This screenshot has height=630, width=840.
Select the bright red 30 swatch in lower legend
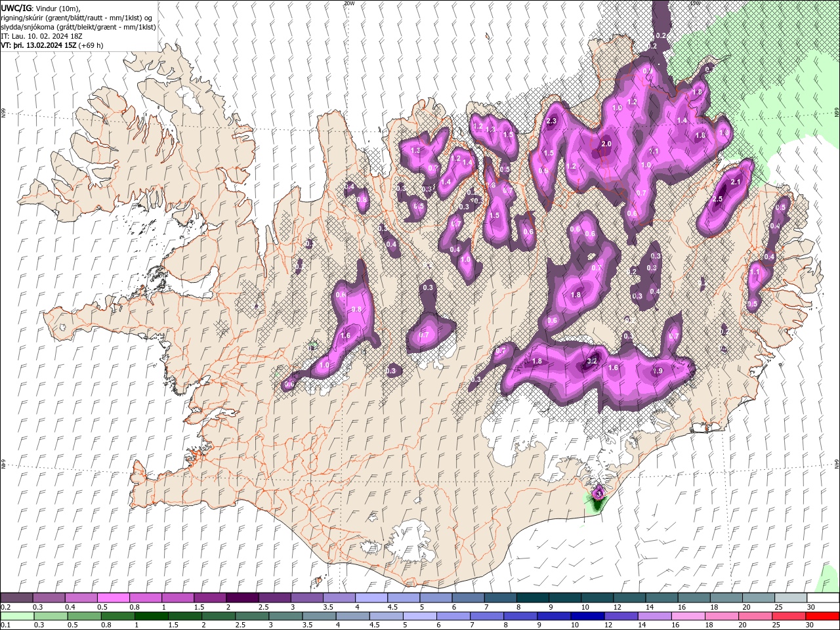point(823,616)
